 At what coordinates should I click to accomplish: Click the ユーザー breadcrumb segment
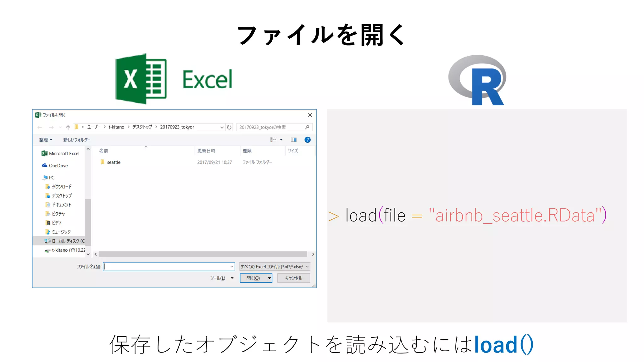point(94,127)
